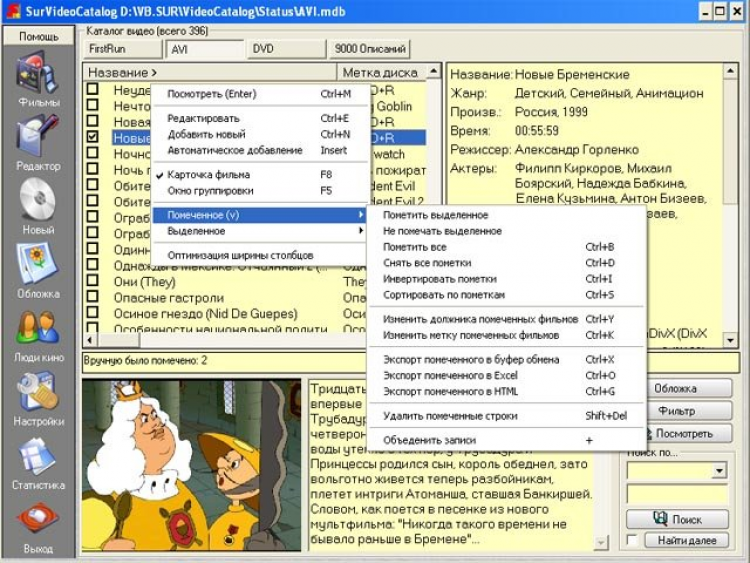Toggle checkbox for Они (They) row
Image resolution: width=750 pixels, height=563 pixels.
click(93, 280)
